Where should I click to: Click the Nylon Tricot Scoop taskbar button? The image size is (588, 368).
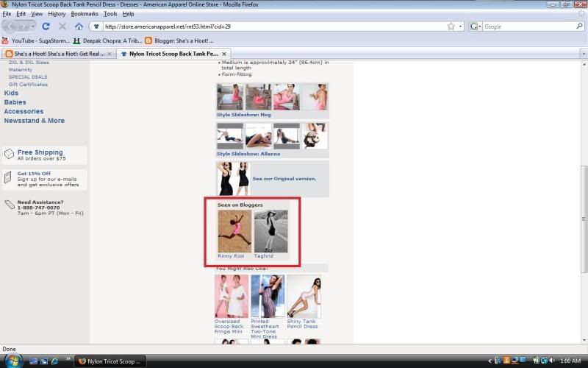[x=110, y=361]
